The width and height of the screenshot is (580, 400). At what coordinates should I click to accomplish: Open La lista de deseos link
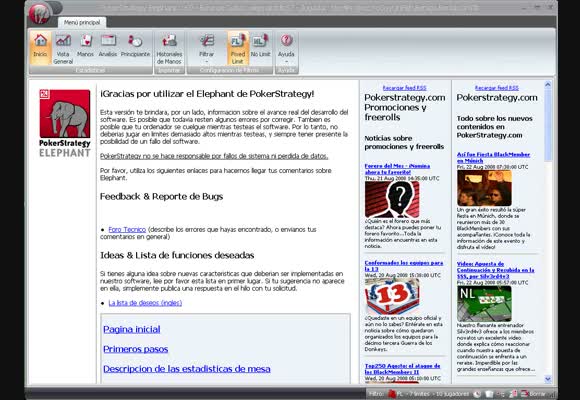[145, 303]
